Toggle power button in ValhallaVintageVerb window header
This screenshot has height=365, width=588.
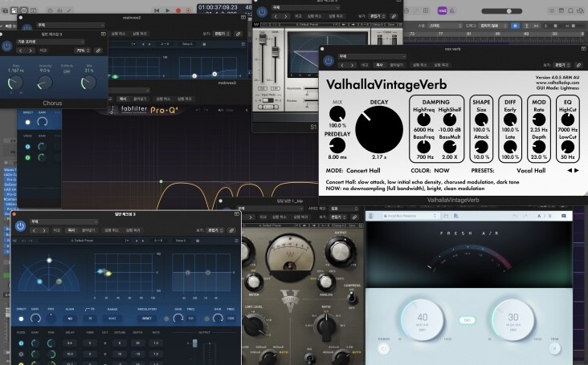click(329, 61)
